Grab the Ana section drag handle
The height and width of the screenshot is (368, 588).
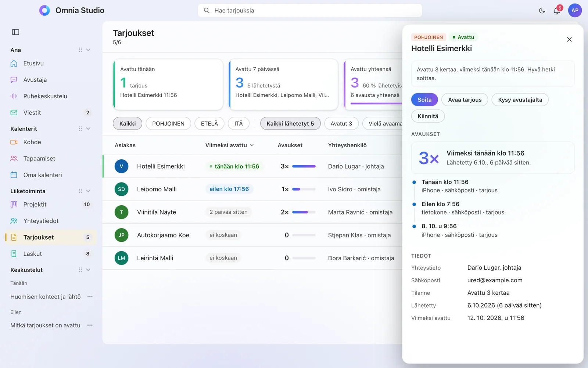(80, 50)
